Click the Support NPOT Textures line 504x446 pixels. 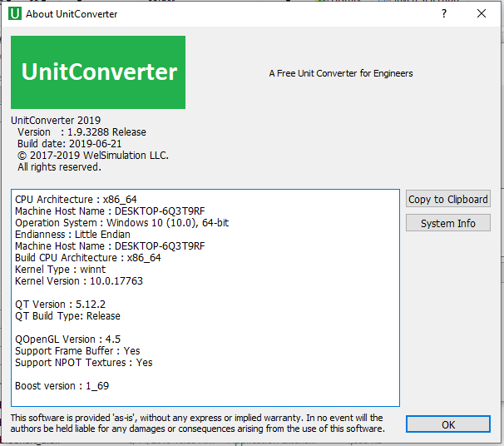pyautogui.click(x=83, y=363)
